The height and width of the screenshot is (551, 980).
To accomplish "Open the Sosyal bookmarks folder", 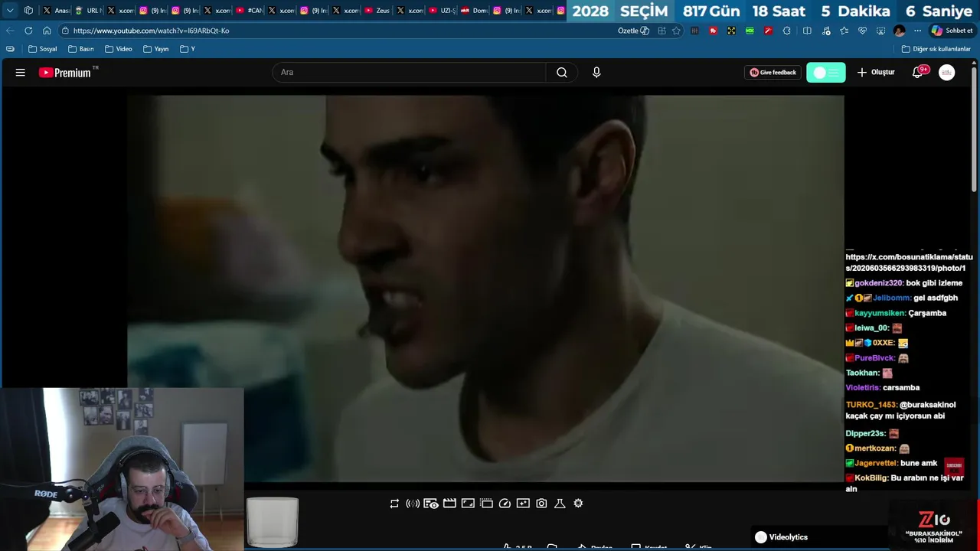I will click(43, 49).
